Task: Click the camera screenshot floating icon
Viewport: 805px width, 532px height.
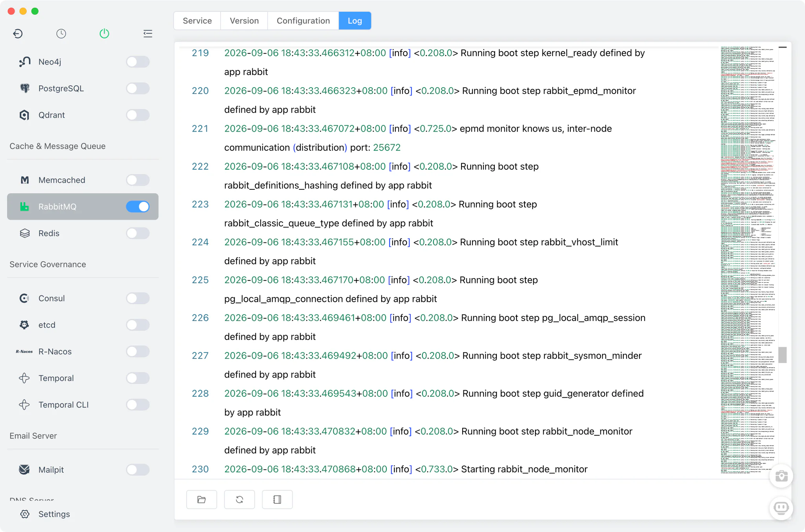Action: pyautogui.click(x=781, y=476)
